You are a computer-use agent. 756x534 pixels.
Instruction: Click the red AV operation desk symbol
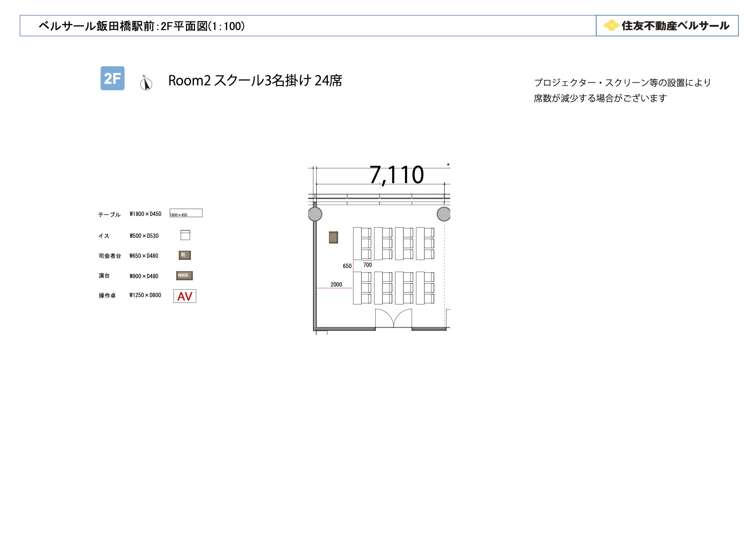click(185, 296)
